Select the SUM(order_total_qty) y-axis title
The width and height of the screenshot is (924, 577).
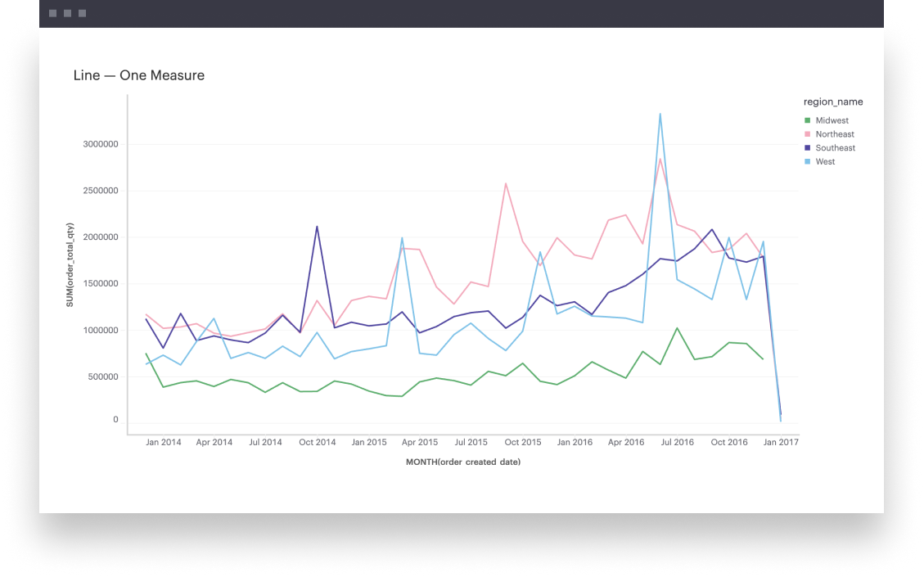pyautogui.click(x=70, y=264)
